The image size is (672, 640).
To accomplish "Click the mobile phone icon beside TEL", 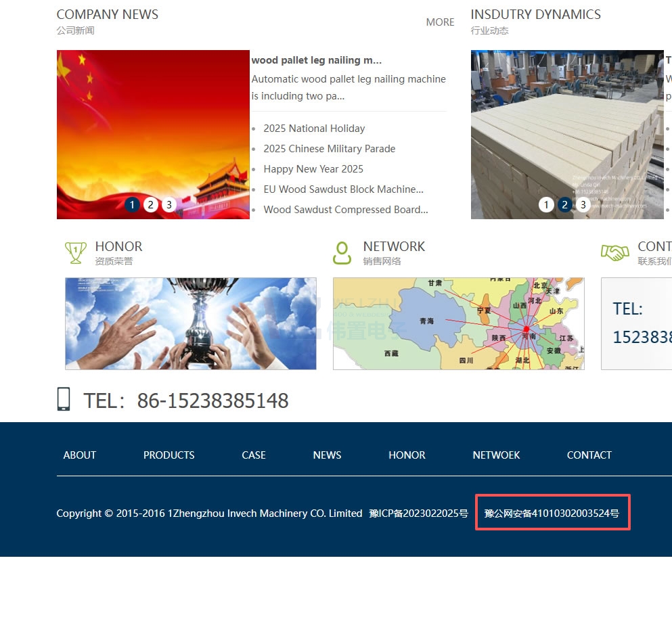I will [x=64, y=399].
